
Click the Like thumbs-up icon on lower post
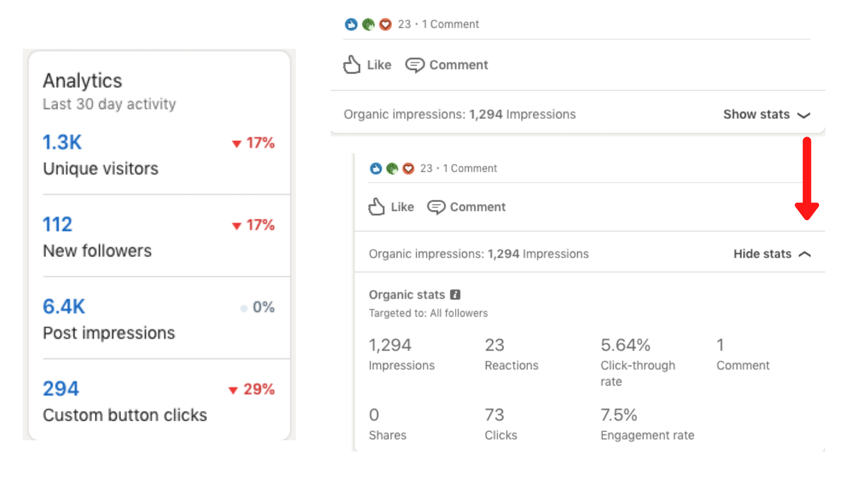tap(376, 207)
